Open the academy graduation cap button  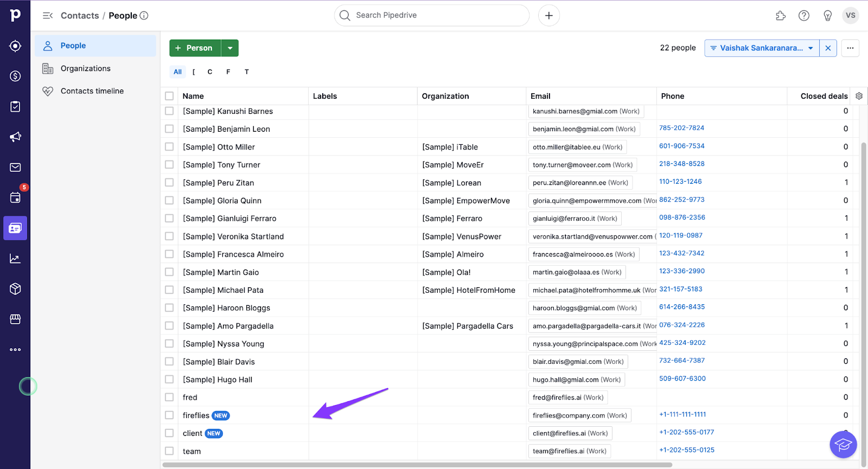pos(843,445)
